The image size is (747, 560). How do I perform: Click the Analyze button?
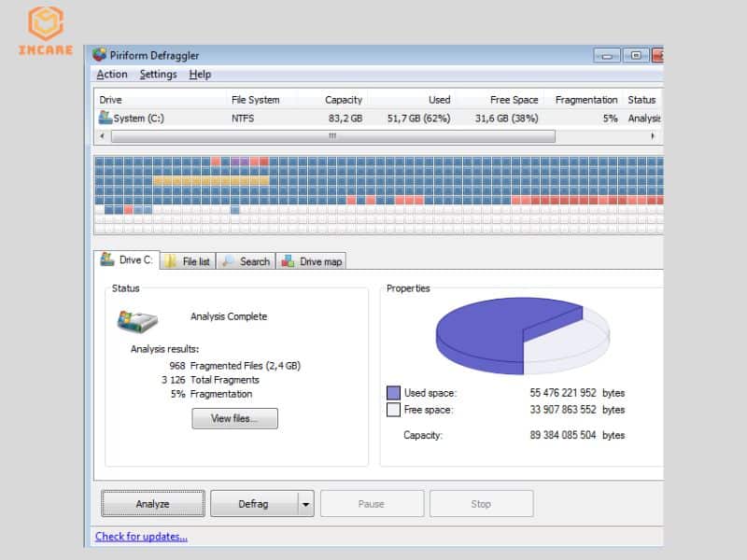[x=153, y=504]
